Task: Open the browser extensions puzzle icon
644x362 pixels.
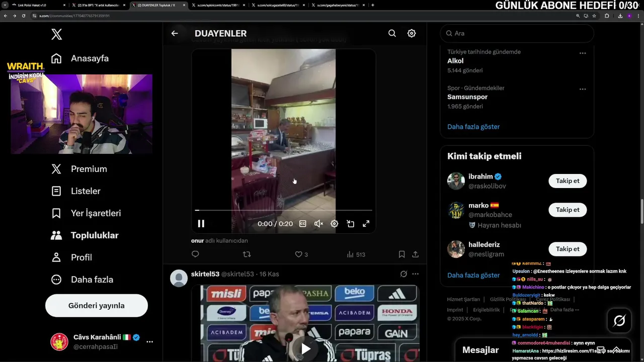Action: pos(607,16)
